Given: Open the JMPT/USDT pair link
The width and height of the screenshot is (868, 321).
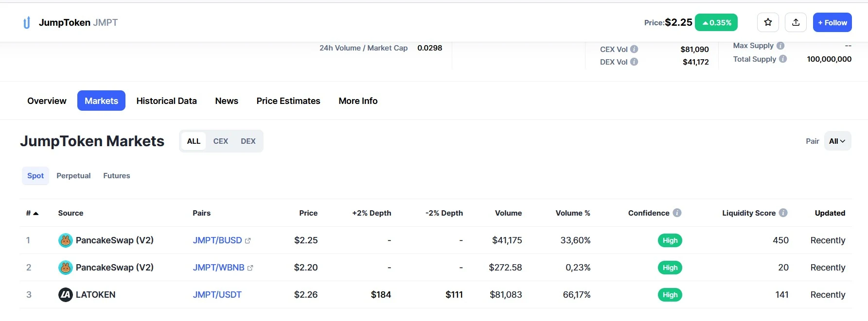Looking at the screenshot, I should [x=217, y=295].
